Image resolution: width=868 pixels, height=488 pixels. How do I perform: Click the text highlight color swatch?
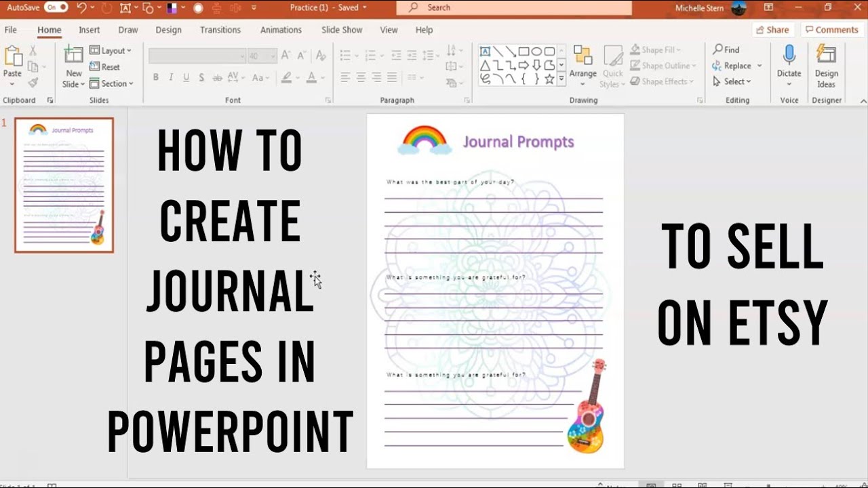[x=287, y=77]
